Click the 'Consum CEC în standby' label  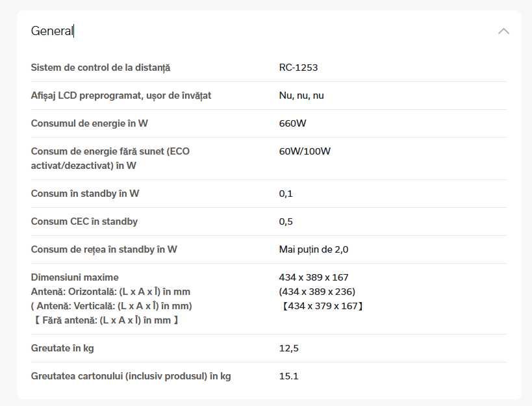point(84,222)
